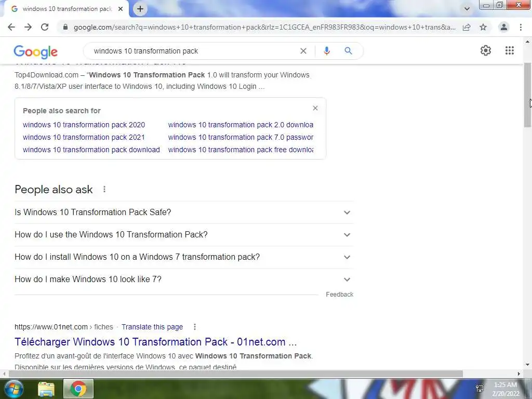Open windows 10 transformation pack 2.0 download suggestion
The image size is (532, 399).
(x=241, y=125)
